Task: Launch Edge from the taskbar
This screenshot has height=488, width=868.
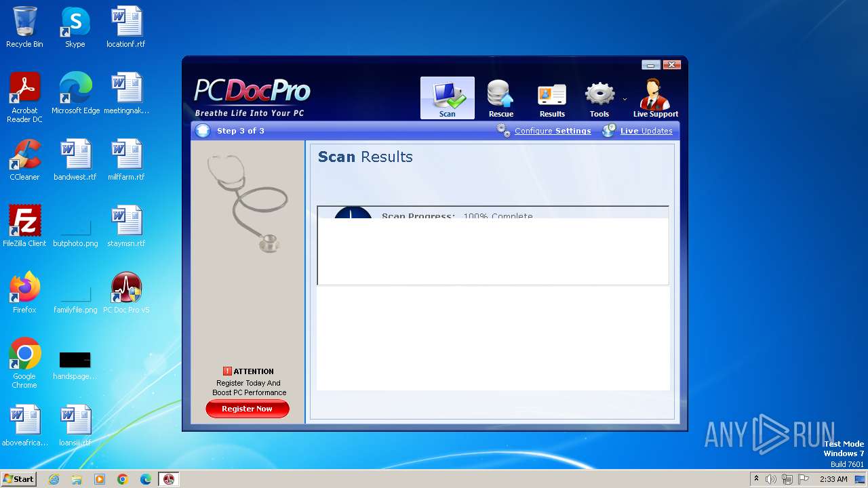Action: [146, 479]
